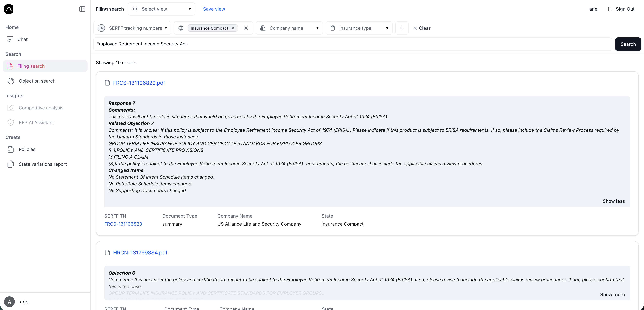Expand second result with Show more
Viewport: 644px width, 310px height.
click(612, 294)
